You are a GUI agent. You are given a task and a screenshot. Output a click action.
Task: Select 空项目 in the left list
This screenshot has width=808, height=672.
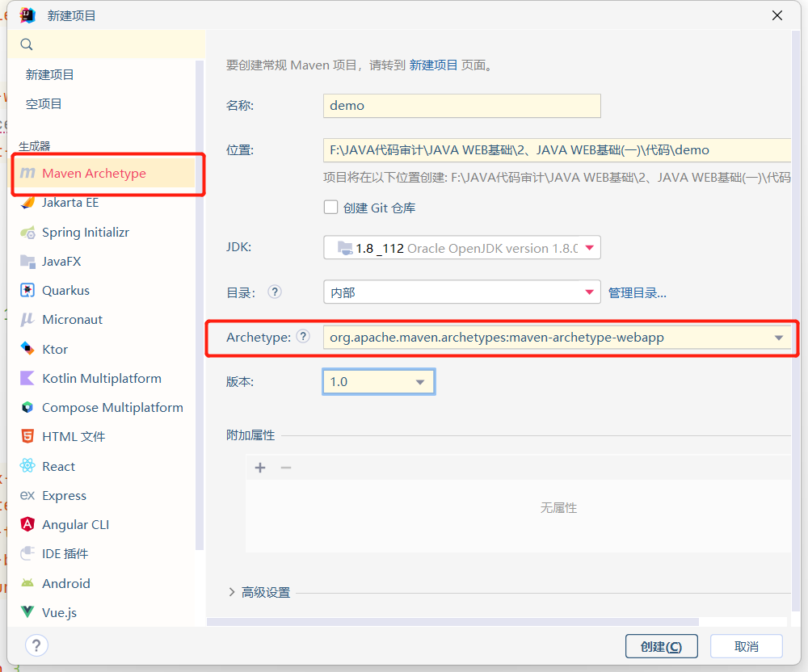(x=44, y=103)
